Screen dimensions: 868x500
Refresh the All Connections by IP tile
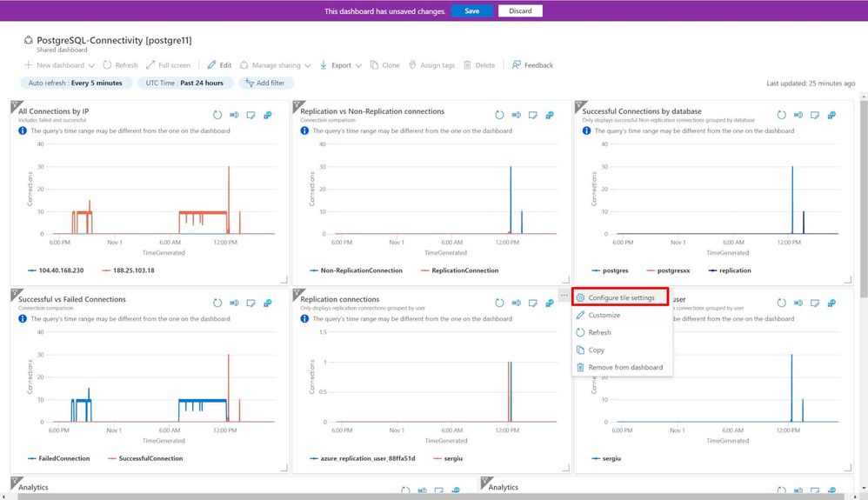click(217, 115)
